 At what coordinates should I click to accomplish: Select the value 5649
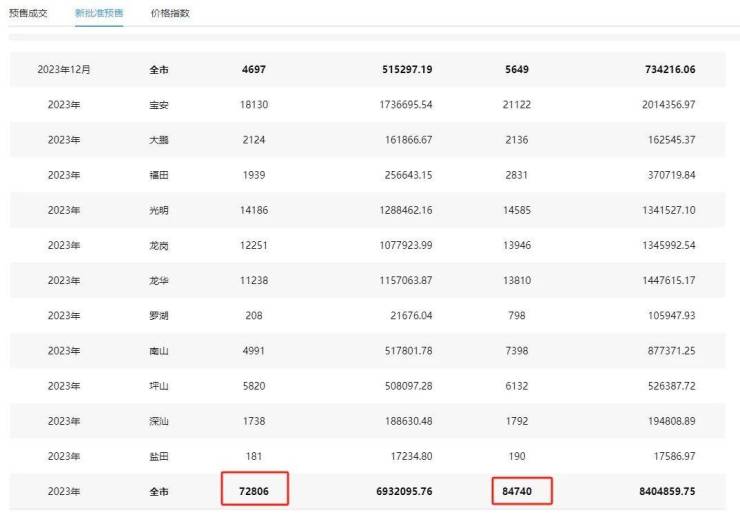[517, 69]
